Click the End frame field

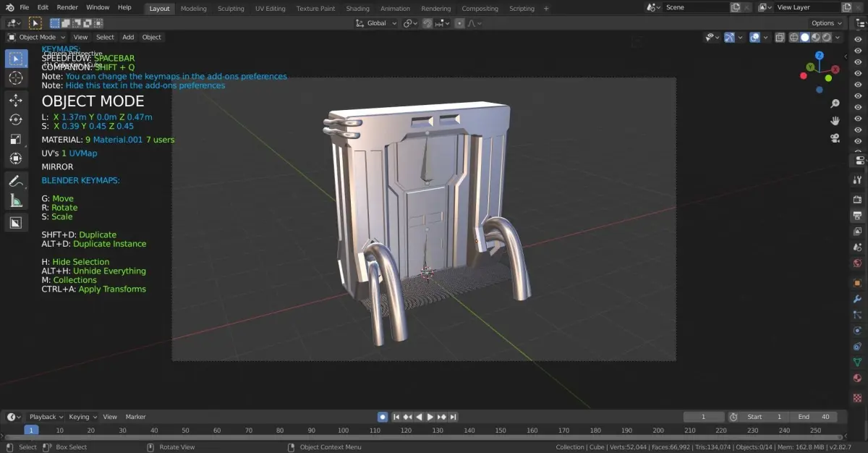tap(814, 417)
